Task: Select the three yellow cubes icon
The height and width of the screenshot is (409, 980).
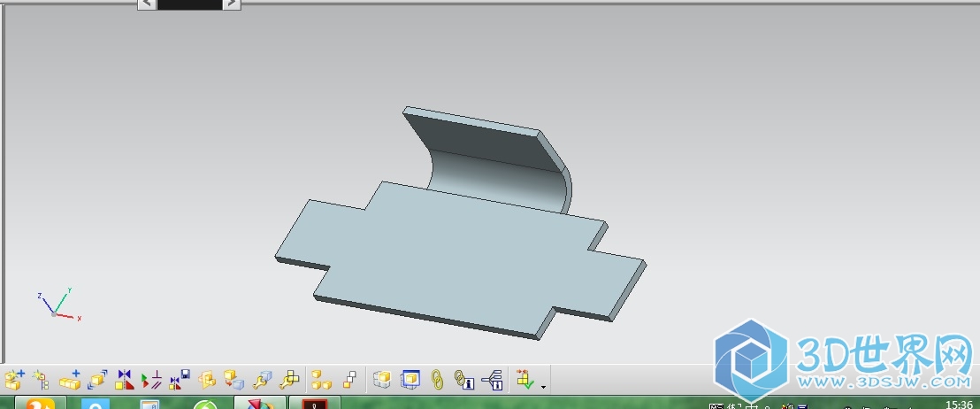Action: pos(321,379)
